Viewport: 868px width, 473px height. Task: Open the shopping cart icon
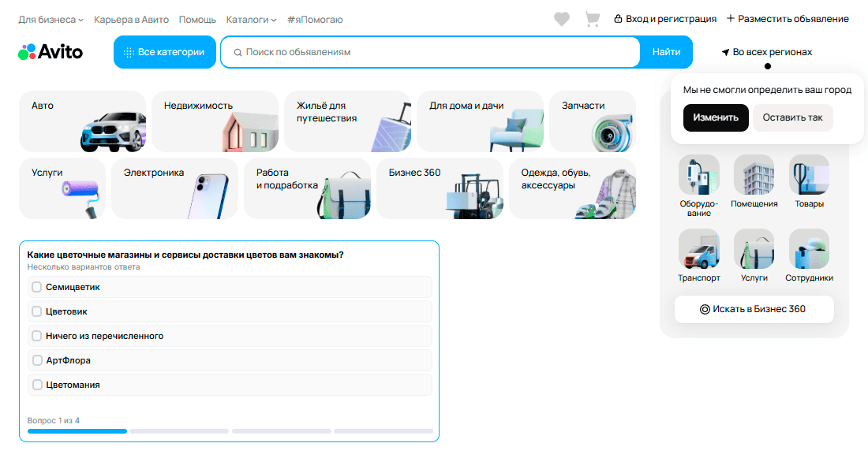click(x=593, y=20)
